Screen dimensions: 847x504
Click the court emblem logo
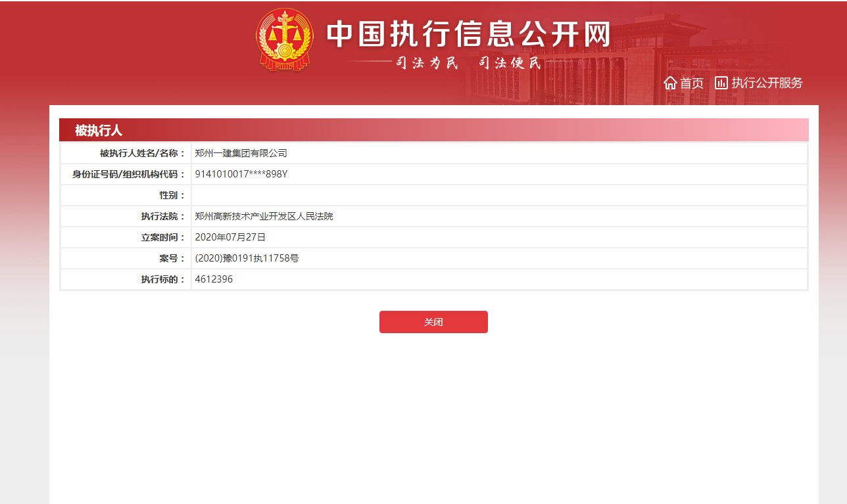(284, 39)
